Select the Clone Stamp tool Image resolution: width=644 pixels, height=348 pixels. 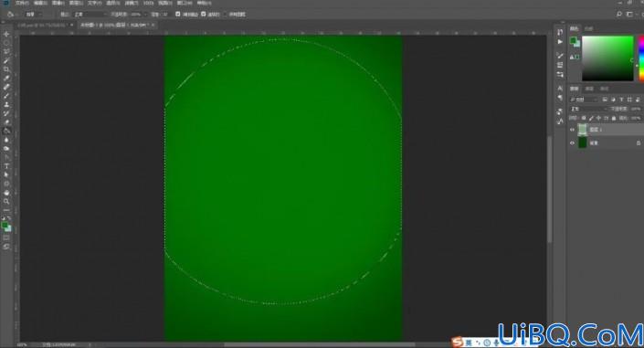6,104
